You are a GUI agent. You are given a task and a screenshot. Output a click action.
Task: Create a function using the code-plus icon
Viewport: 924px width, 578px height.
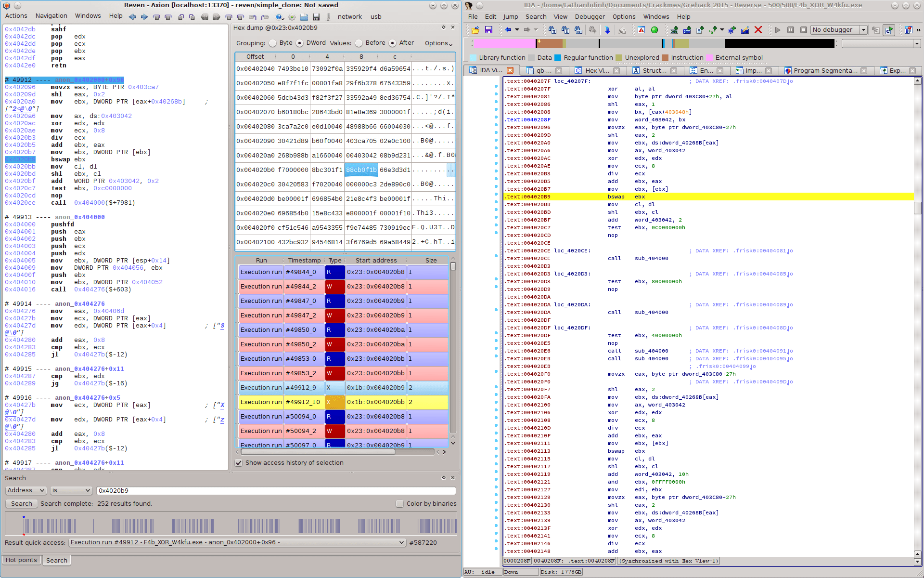point(673,30)
